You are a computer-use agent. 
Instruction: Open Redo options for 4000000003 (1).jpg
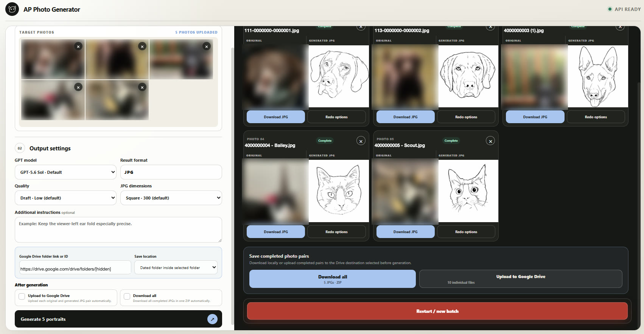coord(596,117)
